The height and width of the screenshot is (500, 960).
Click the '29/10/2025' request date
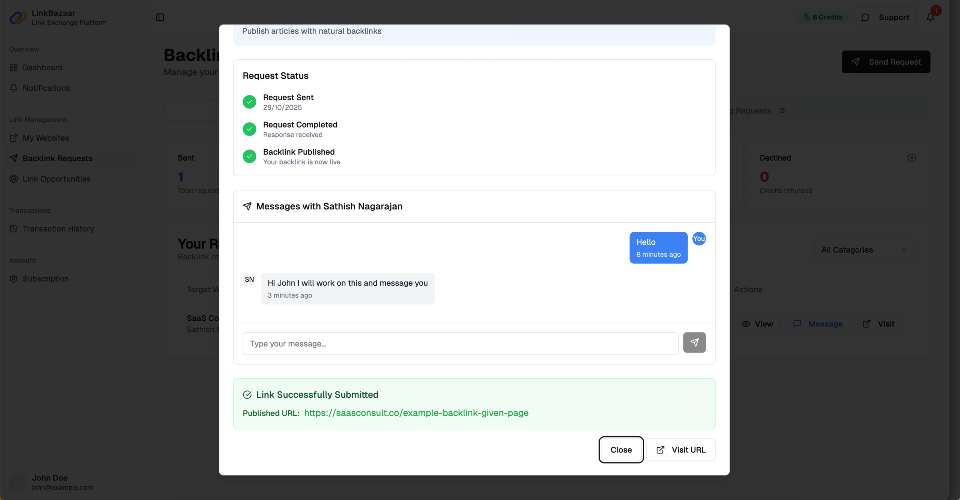[x=282, y=108]
